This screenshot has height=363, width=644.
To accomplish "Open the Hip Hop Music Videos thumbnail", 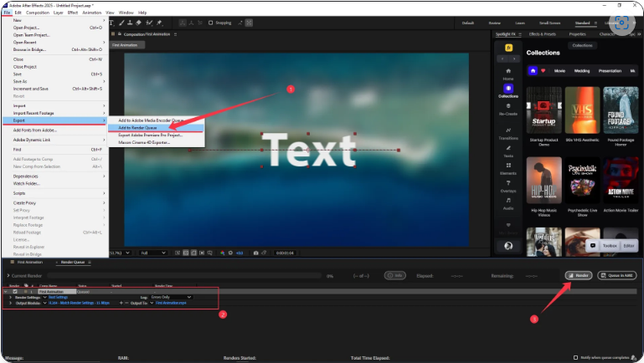I will tap(544, 181).
